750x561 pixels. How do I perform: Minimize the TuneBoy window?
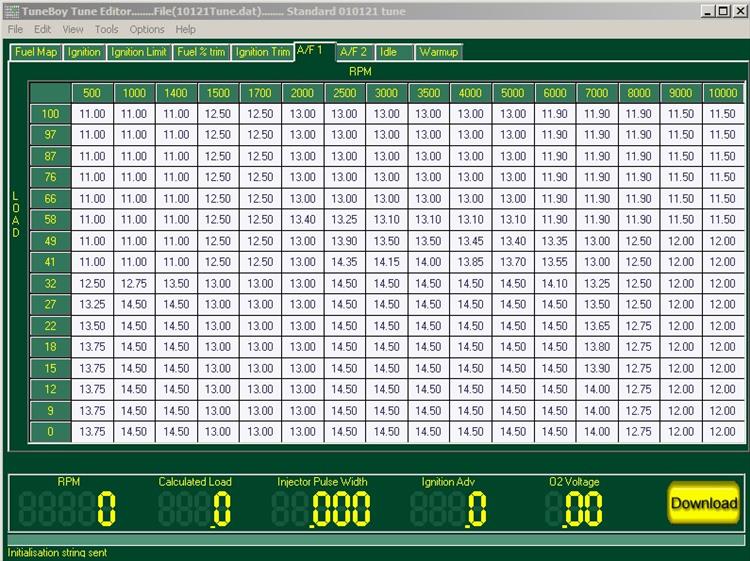click(x=709, y=11)
